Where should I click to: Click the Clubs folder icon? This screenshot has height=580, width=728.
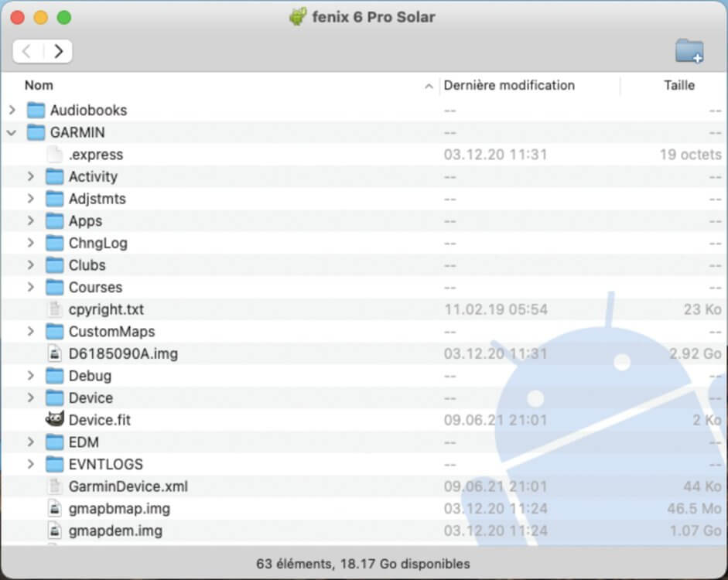tap(54, 265)
